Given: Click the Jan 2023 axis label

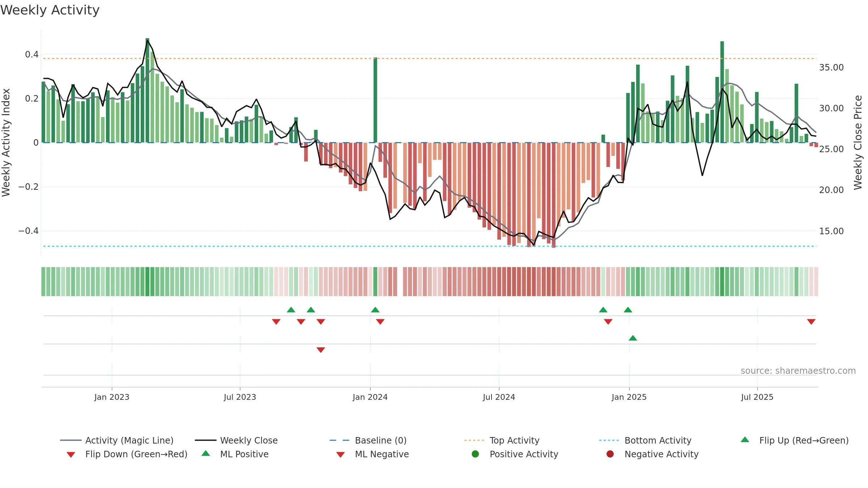Looking at the screenshot, I should [112, 397].
